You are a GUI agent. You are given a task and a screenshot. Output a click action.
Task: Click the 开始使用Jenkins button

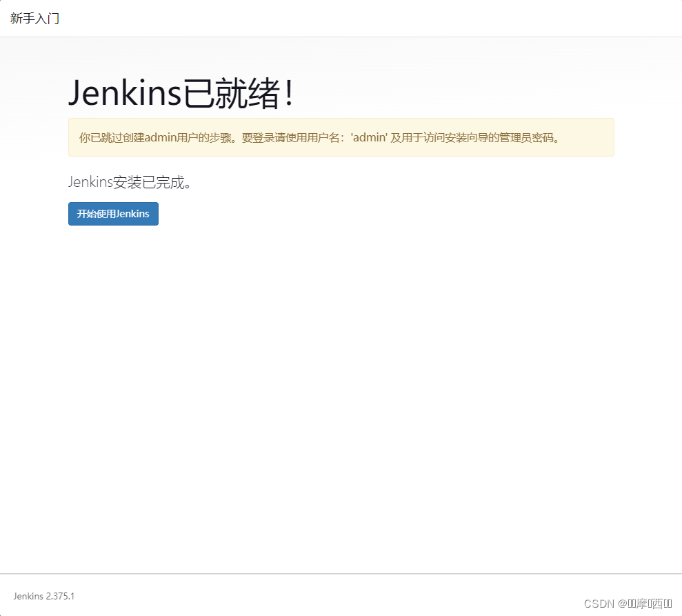[x=113, y=214]
